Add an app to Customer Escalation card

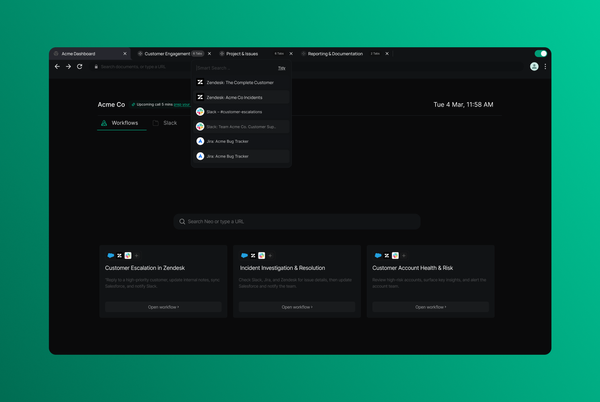137,256
